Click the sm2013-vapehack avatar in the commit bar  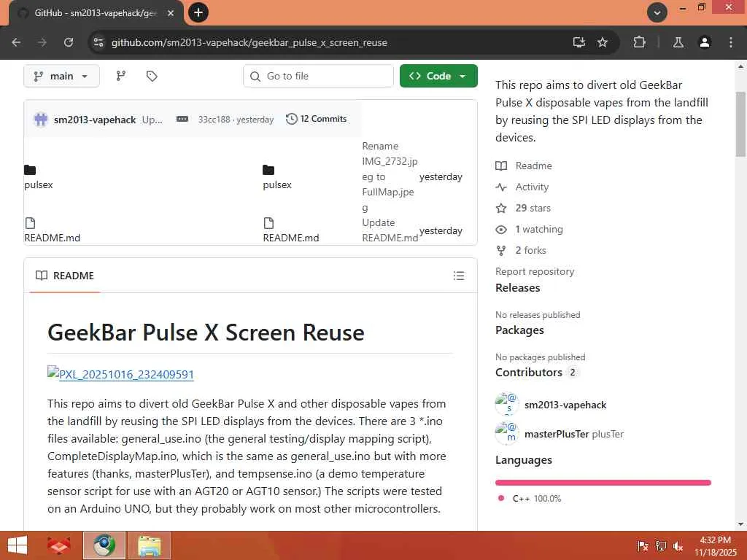[x=41, y=119]
